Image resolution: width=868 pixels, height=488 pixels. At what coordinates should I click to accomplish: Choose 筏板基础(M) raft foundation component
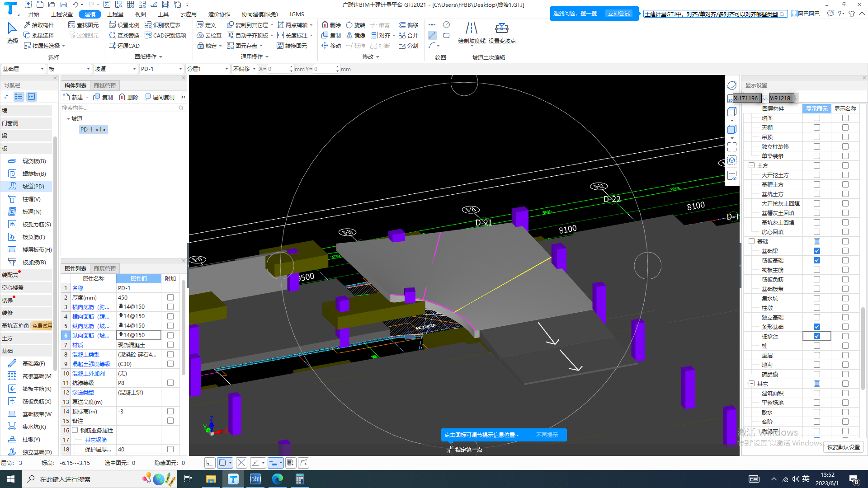click(27, 376)
